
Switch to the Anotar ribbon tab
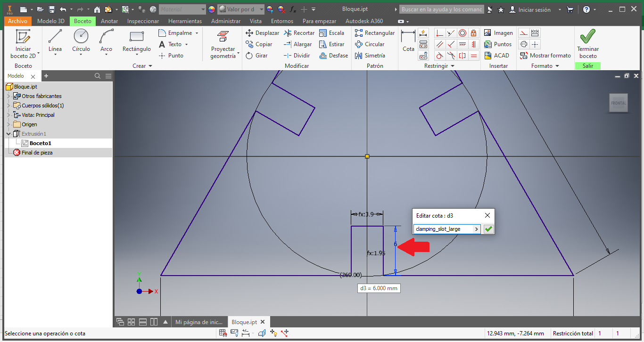click(109, 21)
